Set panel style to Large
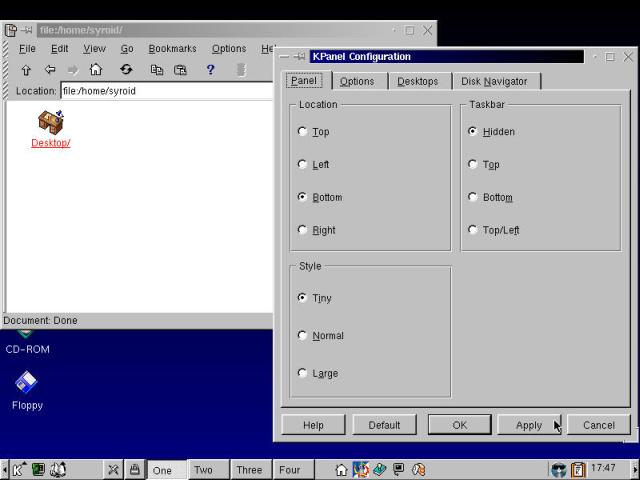This screenshot has width=640, height=480. pyautogui.click(x=303, y=374)
